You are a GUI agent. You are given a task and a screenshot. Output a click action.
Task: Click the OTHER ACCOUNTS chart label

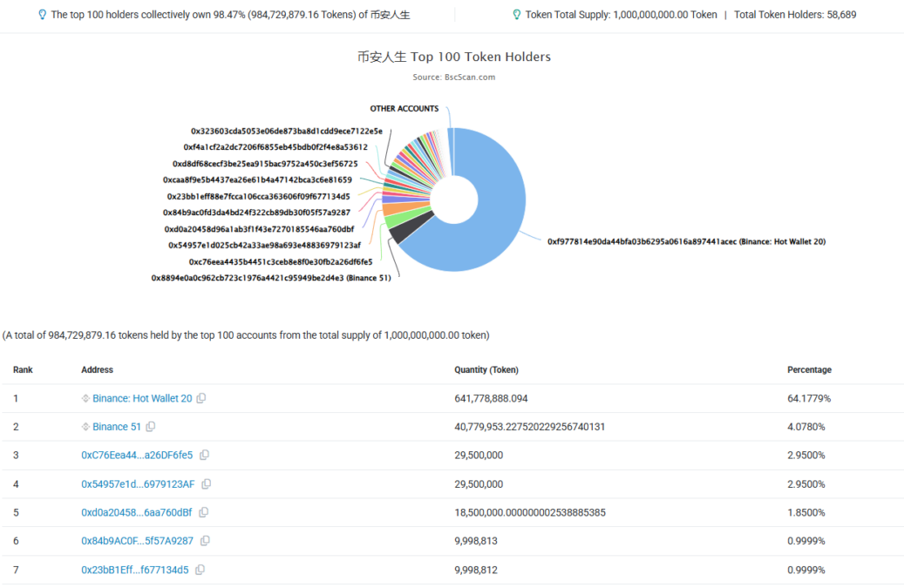tap(404, 109)
